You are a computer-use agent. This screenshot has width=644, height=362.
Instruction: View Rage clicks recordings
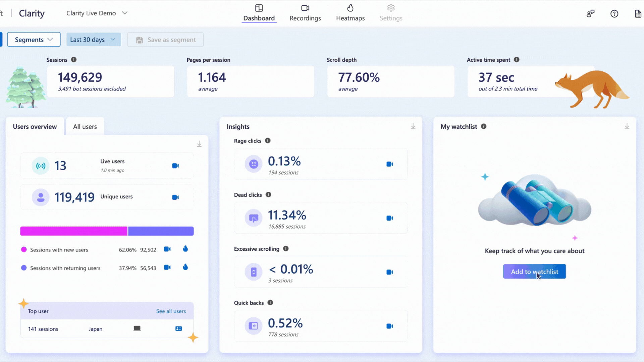click(x=390, y=164)
